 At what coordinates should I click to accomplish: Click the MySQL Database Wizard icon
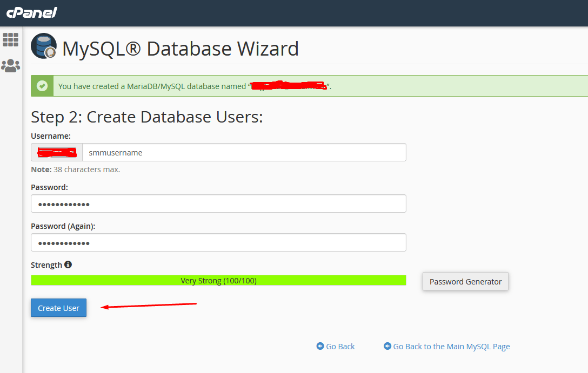coord(44,46)
